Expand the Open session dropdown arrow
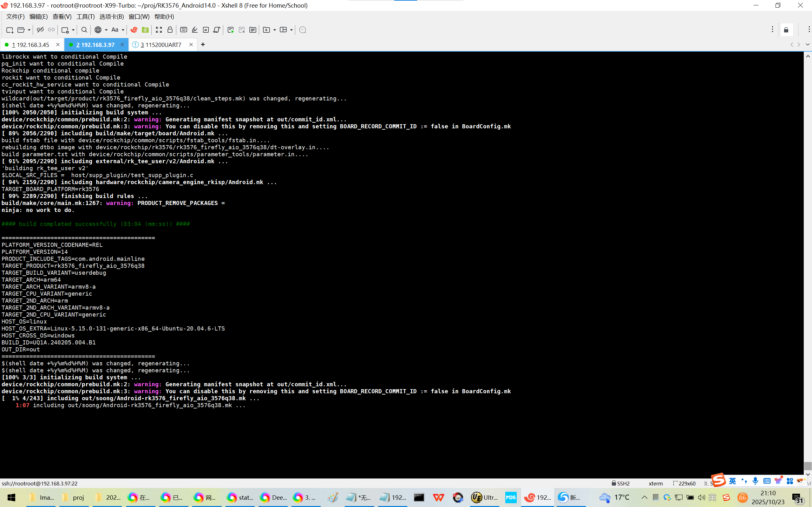Viewport: 812px width, 507px height. tap(29, 30)
